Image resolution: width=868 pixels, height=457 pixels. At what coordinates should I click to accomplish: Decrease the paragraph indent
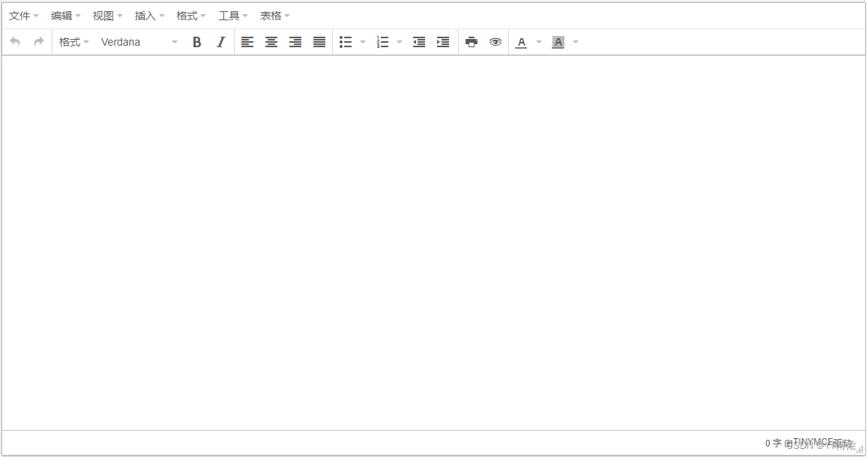coord(419,42)
